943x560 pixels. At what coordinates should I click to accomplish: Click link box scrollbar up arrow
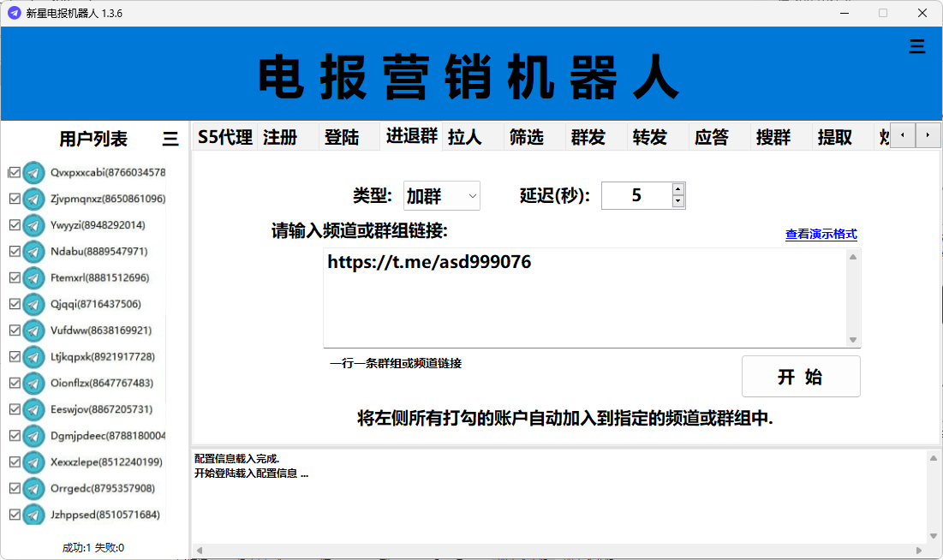click(x=853, y=257)
